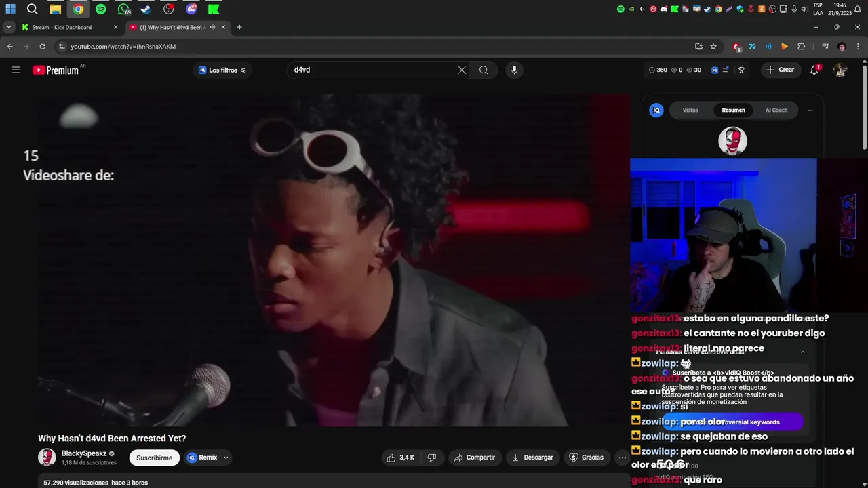868x488 pixels.
Task: Click the video title text
Action: tap(112, 439)
